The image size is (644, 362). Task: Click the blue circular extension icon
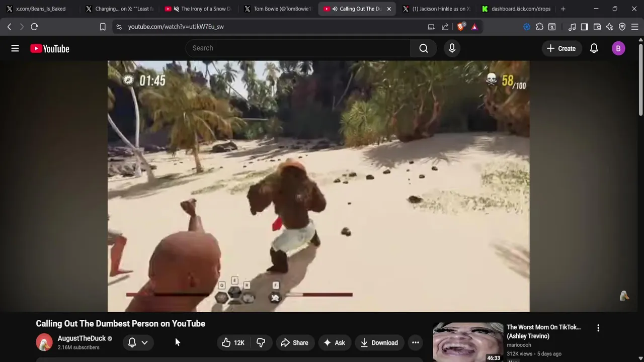tap(527, 27)
